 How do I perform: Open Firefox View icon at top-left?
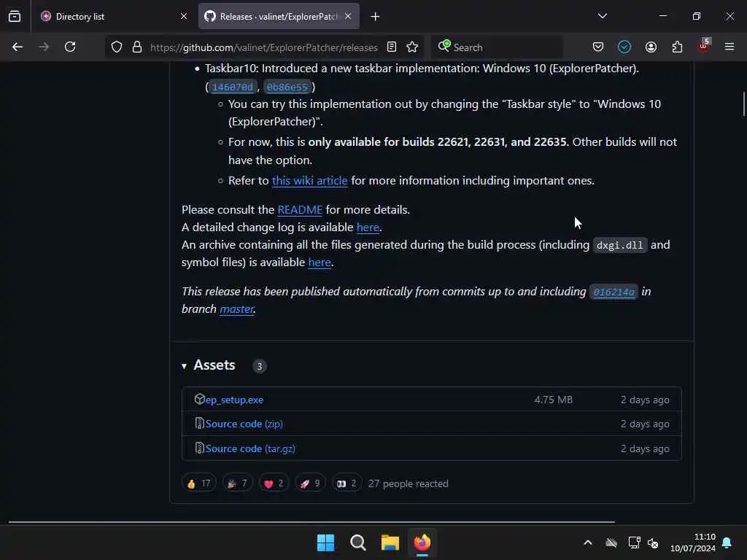(15, 16)
